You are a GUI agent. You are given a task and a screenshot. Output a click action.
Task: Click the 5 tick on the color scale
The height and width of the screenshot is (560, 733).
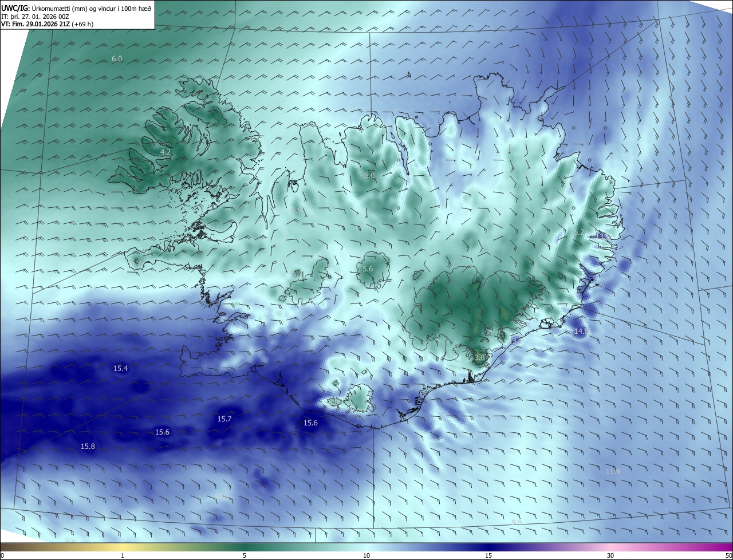[x=245, y=555]
